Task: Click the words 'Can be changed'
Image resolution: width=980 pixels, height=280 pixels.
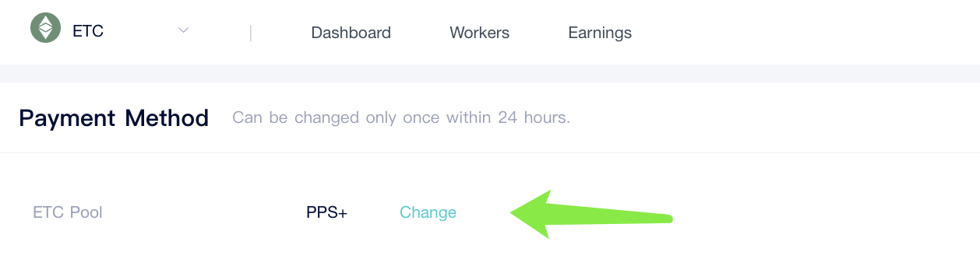Action: [x=295, y=118]
